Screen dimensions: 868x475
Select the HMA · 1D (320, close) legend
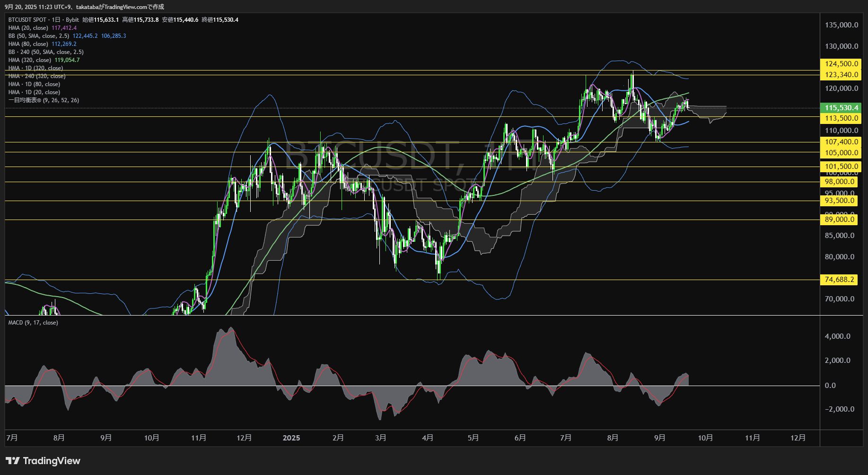[35, 68]
